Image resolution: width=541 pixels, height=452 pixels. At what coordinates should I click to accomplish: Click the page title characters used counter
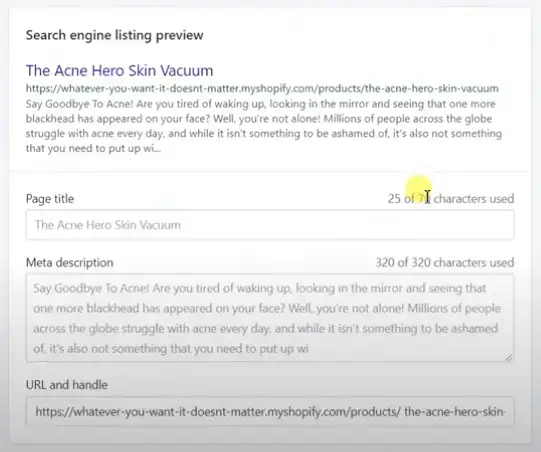tap(451, 199)
